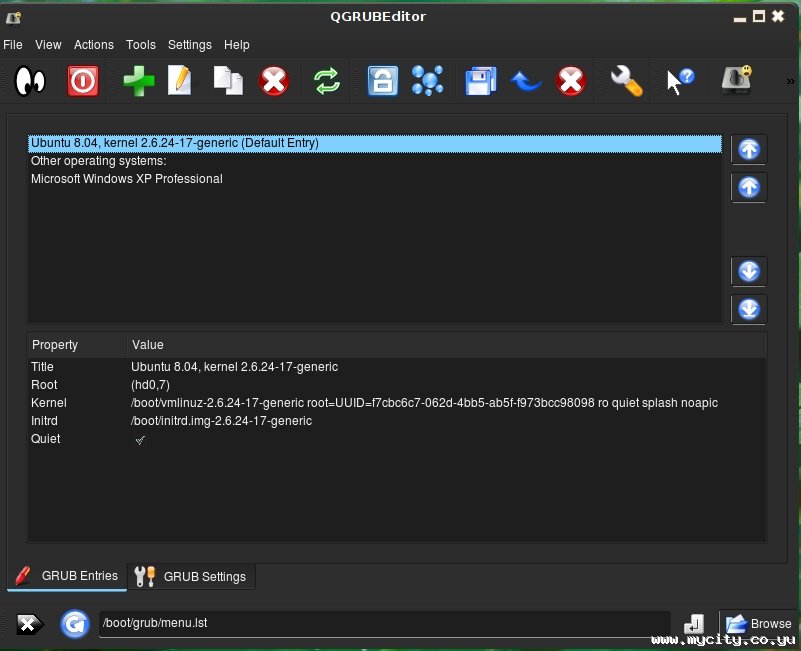This screenshot has height=651, width=801.
Task: Switch to GRUB Entries tab
Action: (x=67, y=576)
